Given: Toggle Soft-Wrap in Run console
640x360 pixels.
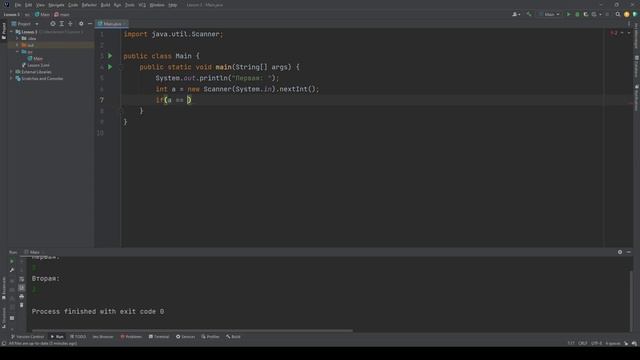Looking at the screenshot, I should 22,279.
